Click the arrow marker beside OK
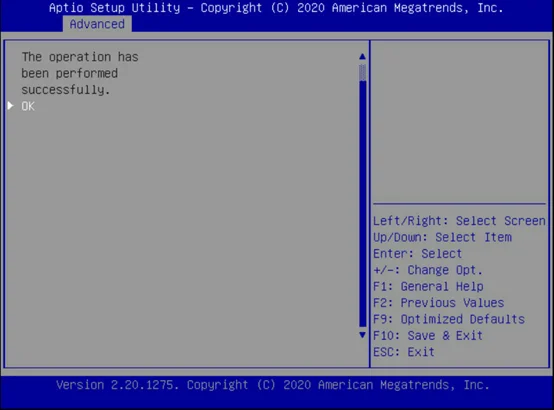Image resolution: width=554 pixels, height=410 pixels. (x=10, y=106)
